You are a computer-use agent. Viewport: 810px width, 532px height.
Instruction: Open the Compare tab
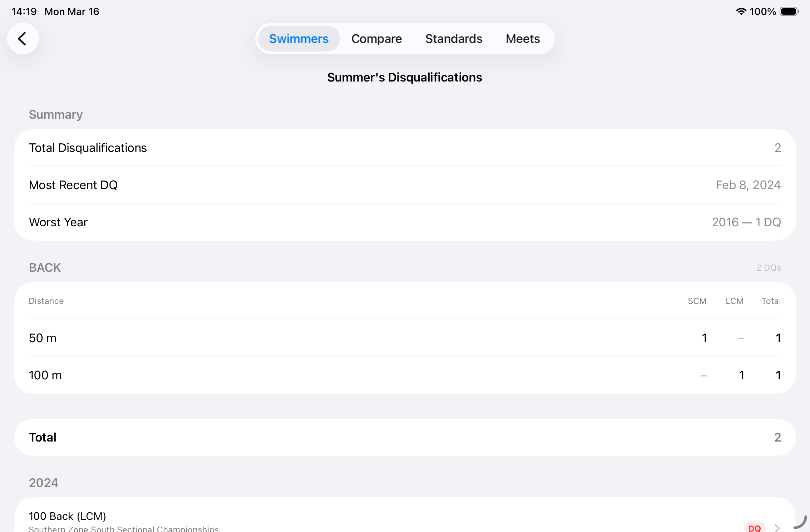tap(376, 39)
